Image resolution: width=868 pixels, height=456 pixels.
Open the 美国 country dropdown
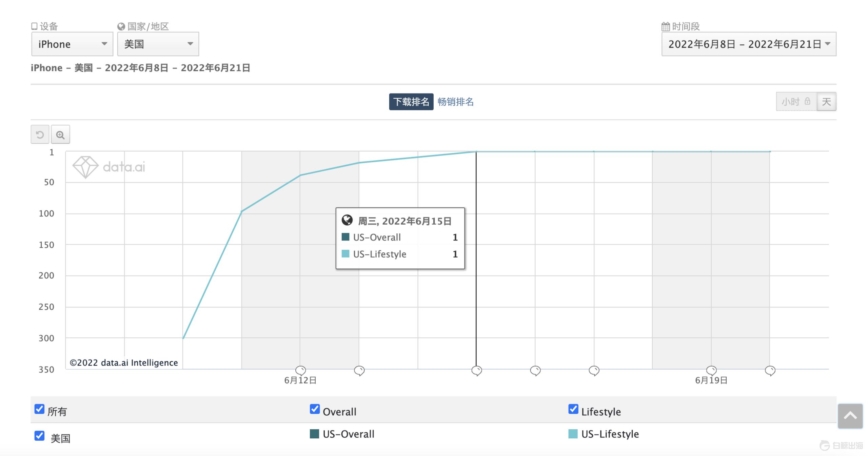158,44
